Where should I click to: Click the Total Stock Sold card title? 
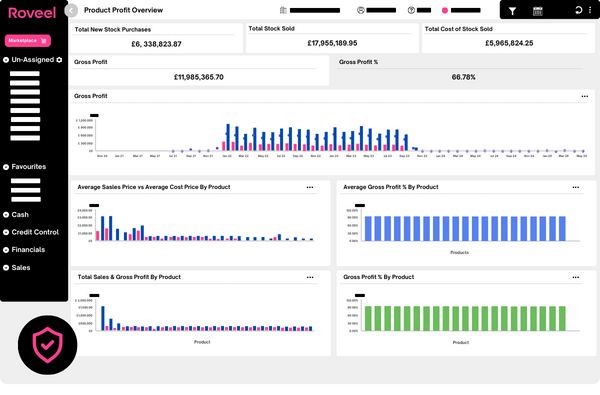tap(271, 29)
